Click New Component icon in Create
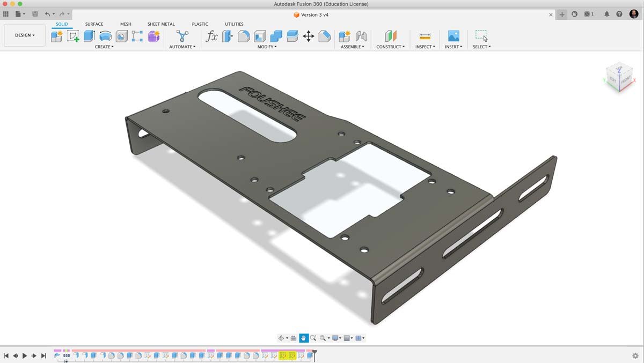Image resolution: width=644 pixels, height=363 pixels. coord(57,36)
